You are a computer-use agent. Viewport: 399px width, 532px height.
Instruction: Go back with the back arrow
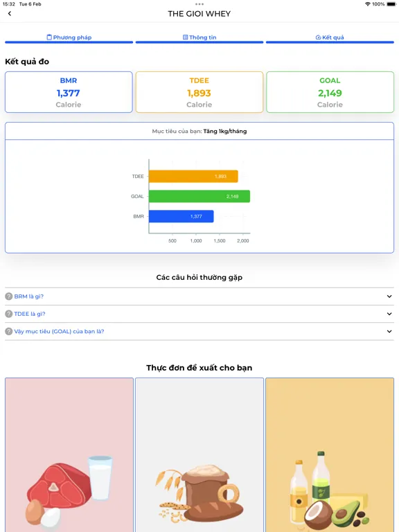pyautogui.click(x=10, y=14)
